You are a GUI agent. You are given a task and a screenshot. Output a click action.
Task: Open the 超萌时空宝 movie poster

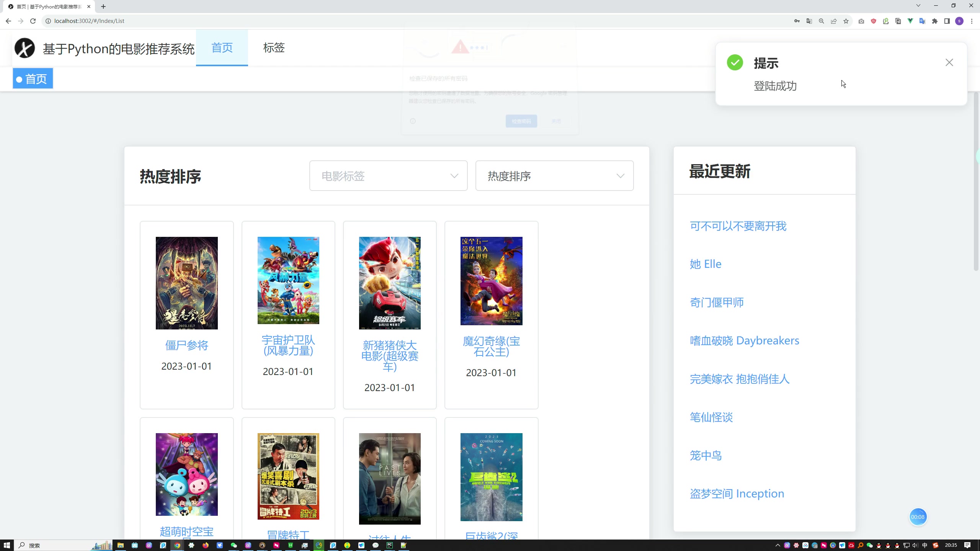[187, 474]
